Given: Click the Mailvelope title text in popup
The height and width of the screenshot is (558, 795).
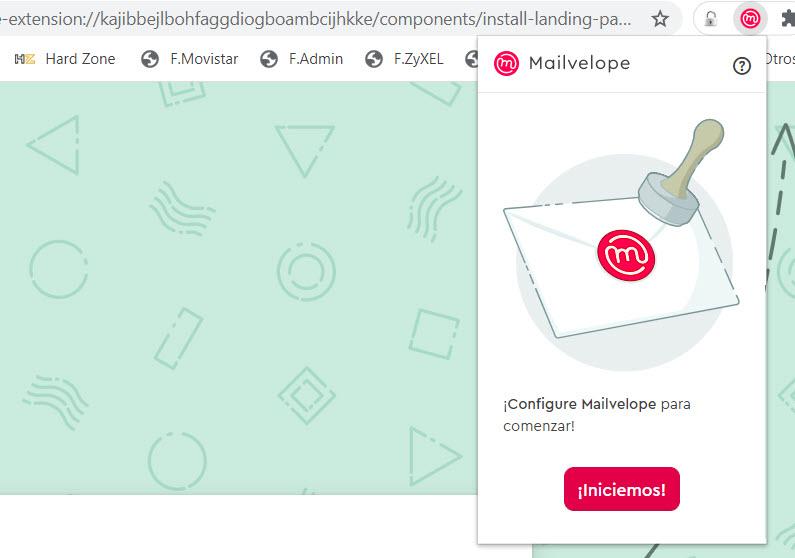Looking at the screenshot, I should click(580, 63).
